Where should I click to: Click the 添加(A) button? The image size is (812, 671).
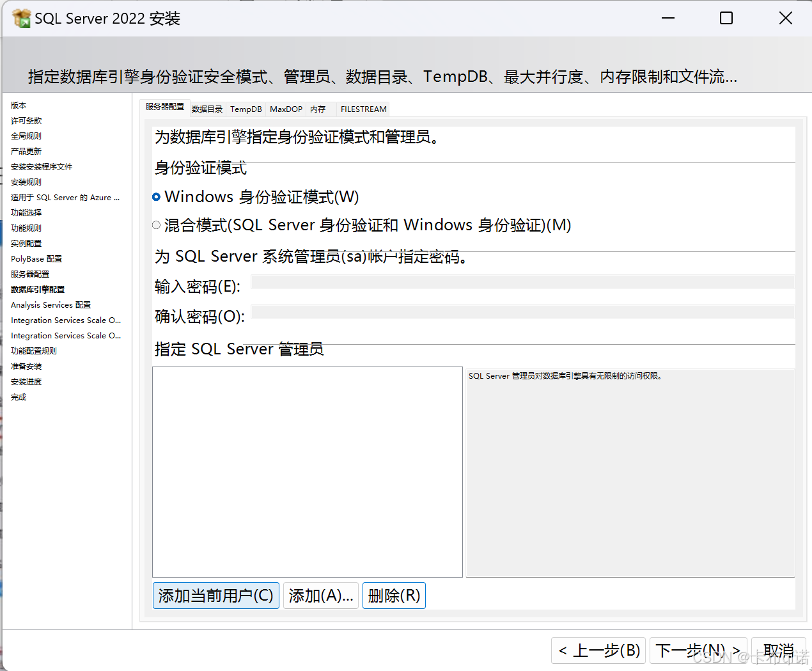(x=320, y=595)
